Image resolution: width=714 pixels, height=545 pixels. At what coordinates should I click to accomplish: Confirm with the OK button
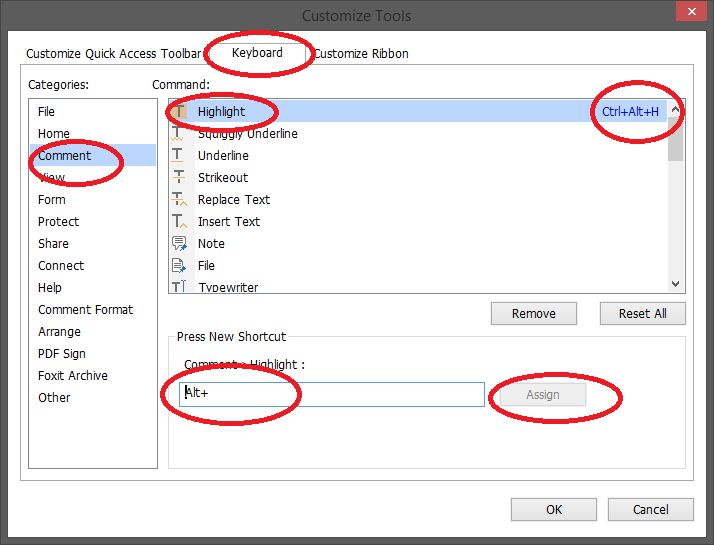coord(554,509)
